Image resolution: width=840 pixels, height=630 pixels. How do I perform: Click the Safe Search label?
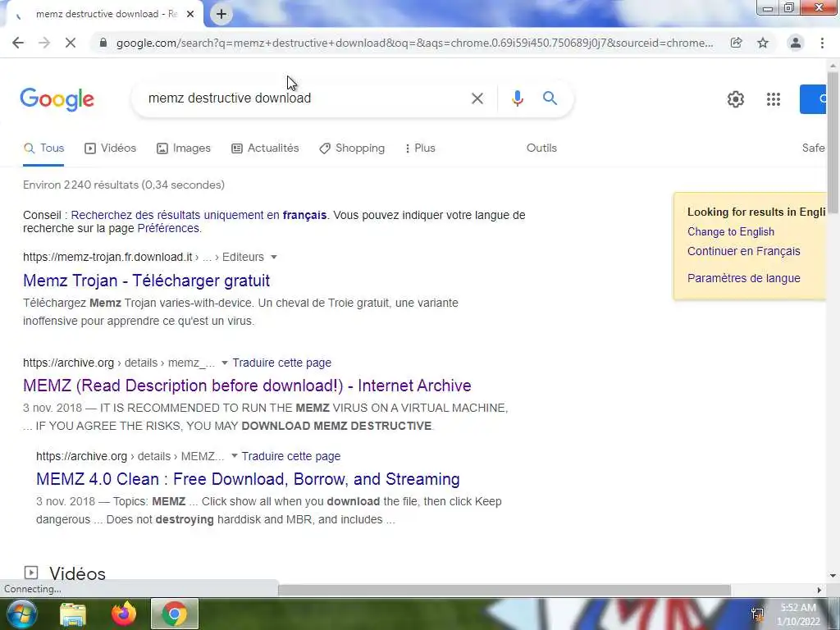click(x=813, y=148)
